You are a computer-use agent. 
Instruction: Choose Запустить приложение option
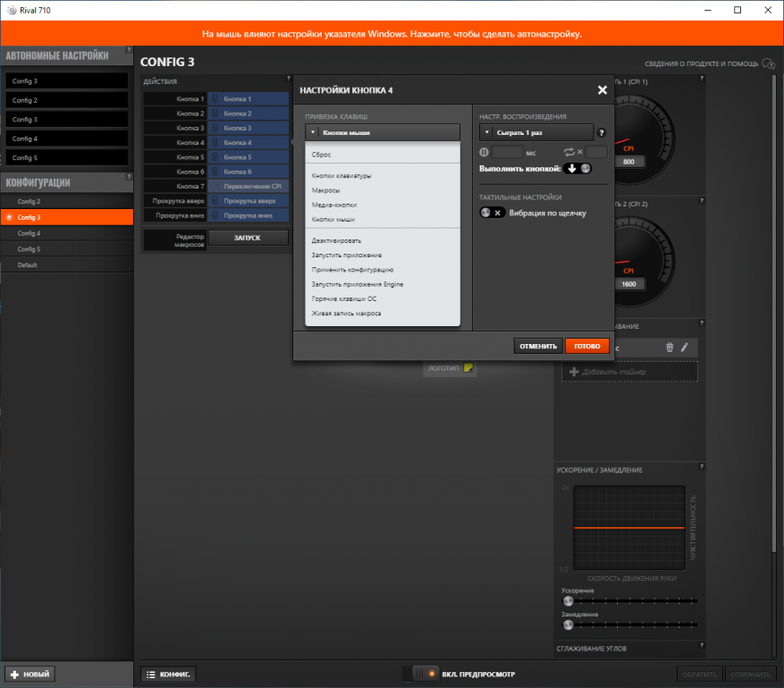coord(383,256)
